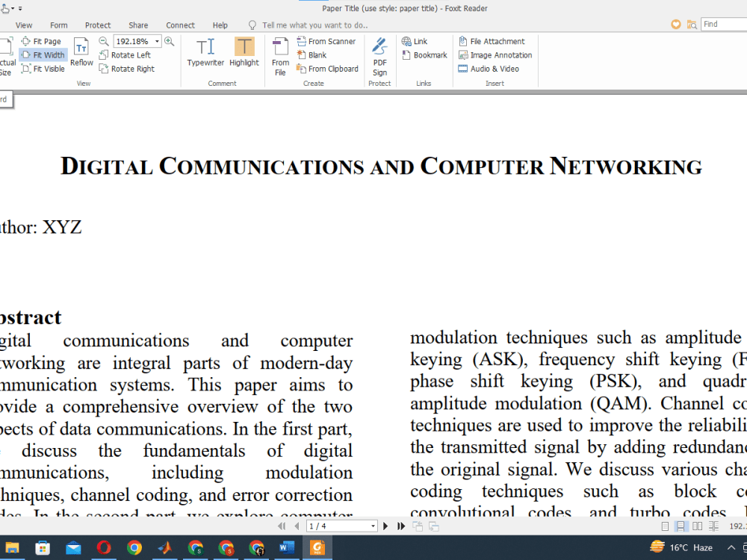Go to the previous page
The width and height of the screenshot is (747, 560).
point(297,526)
